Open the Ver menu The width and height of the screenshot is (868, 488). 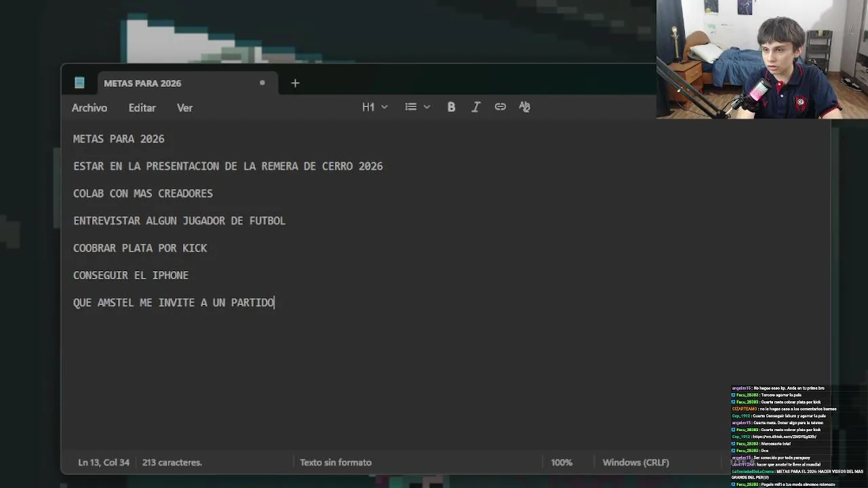click(184, 108)
